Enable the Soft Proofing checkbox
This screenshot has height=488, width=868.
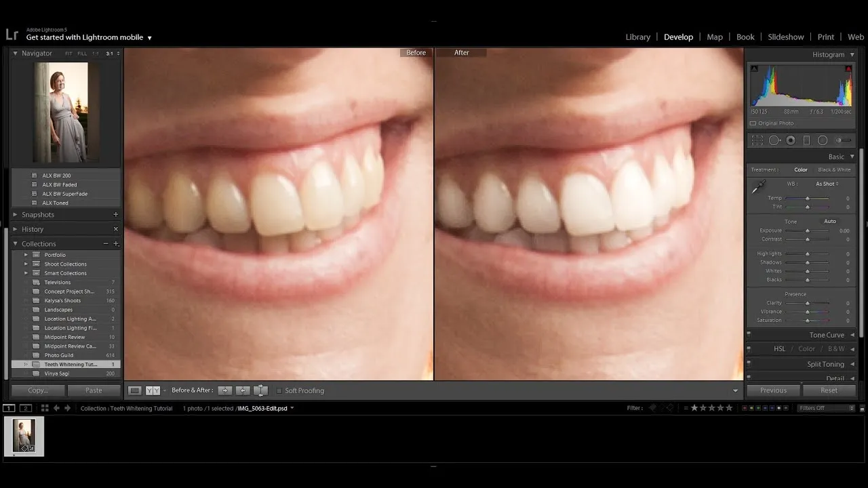(x=279, y=390)
